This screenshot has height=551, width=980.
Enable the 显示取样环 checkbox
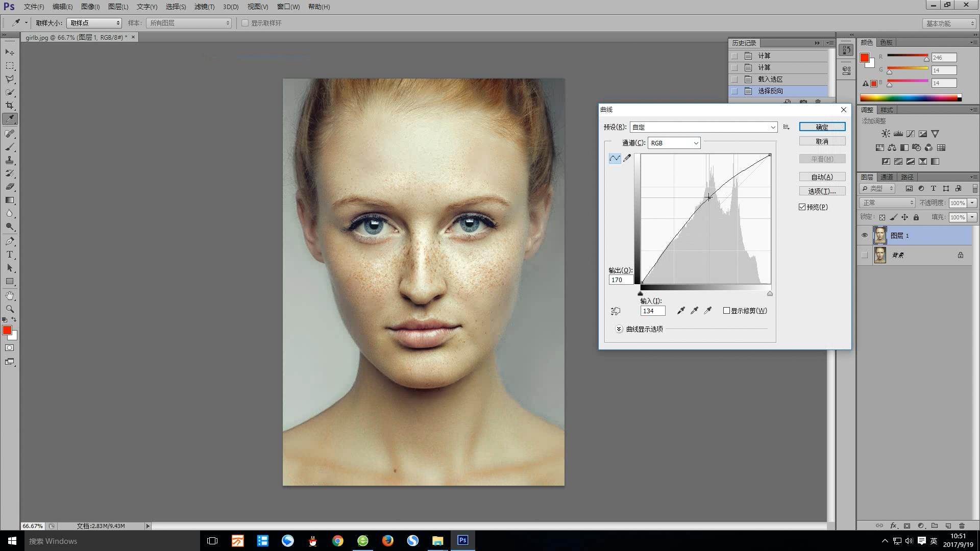[x=245, y=23]
